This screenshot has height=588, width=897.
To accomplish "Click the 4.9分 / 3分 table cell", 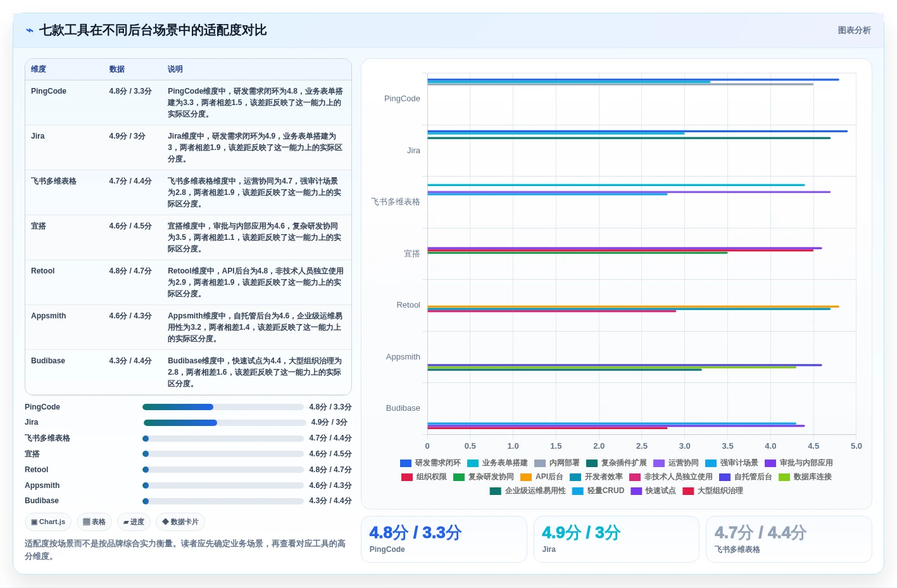I will [x=127, y=136].
